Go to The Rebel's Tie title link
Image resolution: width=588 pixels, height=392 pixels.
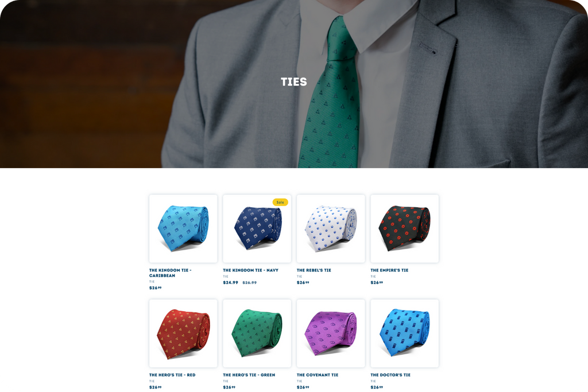tap(314, 270)
